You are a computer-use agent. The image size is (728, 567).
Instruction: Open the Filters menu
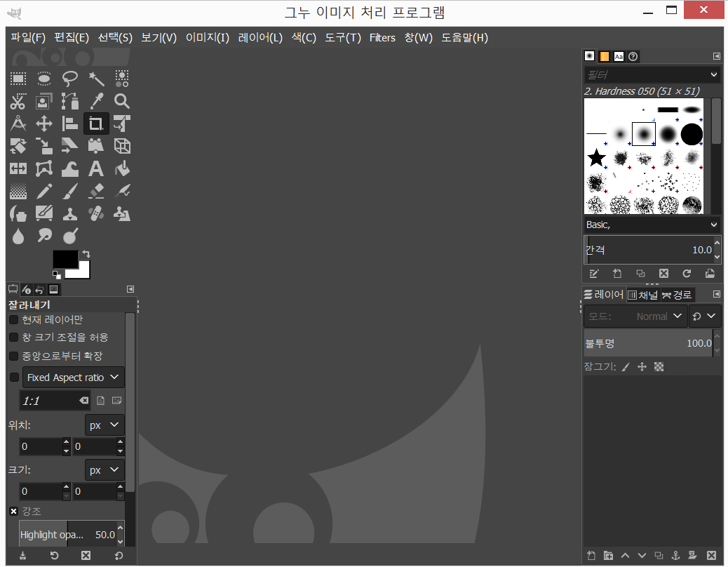pos(382,38)
